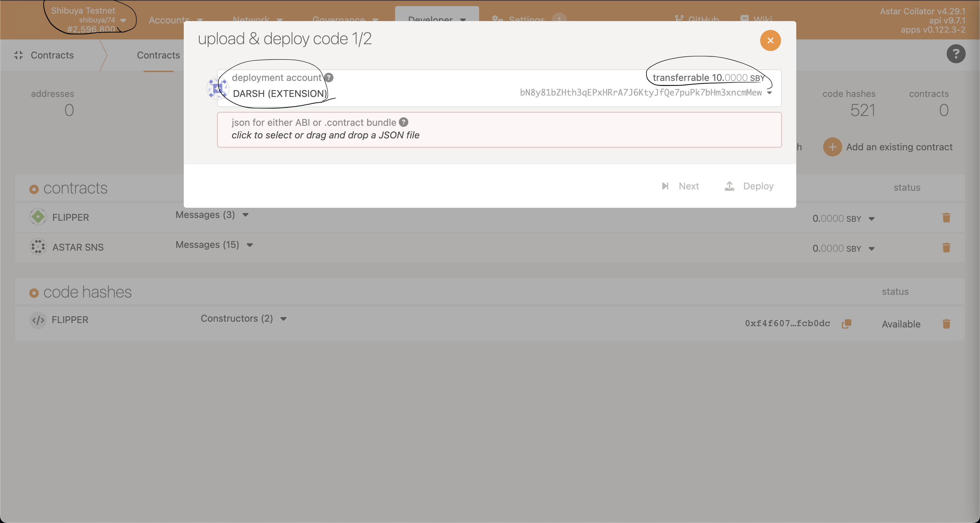Click code hash 0xf4f607…fcb0dc
Viewport: 980px width, 523px height.
pos(787,323)
